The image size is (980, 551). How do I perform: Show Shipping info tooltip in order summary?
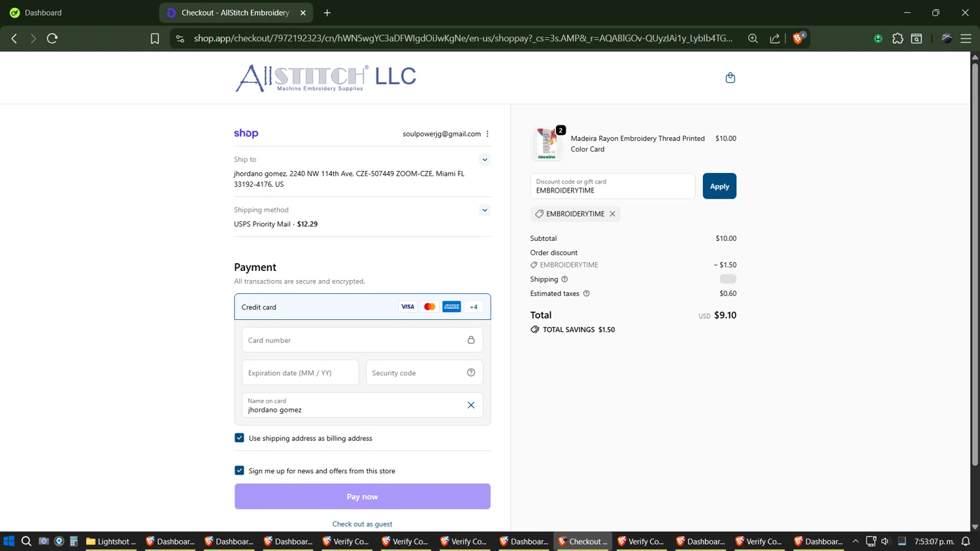(564, 279)
